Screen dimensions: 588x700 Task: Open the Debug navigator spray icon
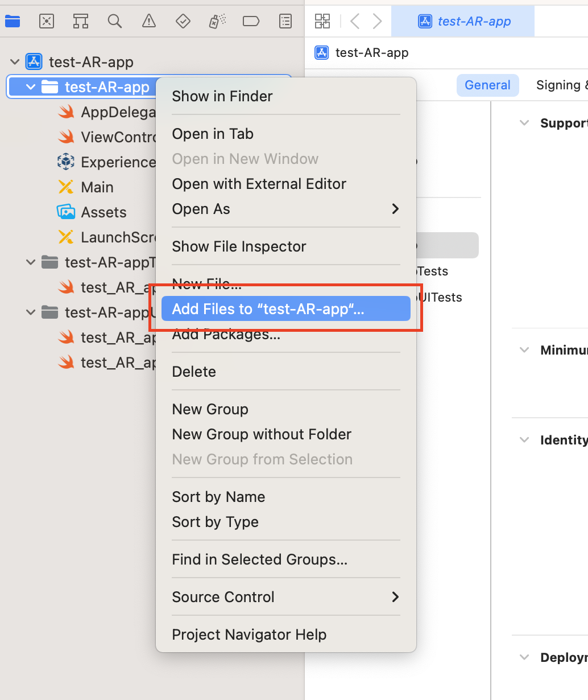click(217, 22)
